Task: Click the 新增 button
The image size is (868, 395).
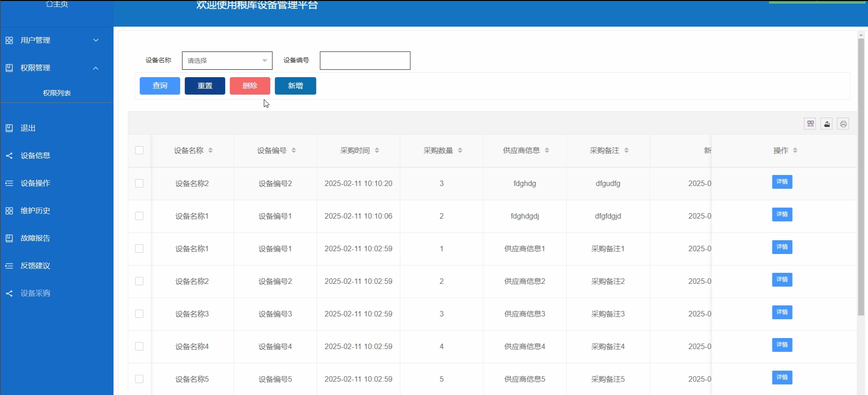Action: click(x=295, y=86)
